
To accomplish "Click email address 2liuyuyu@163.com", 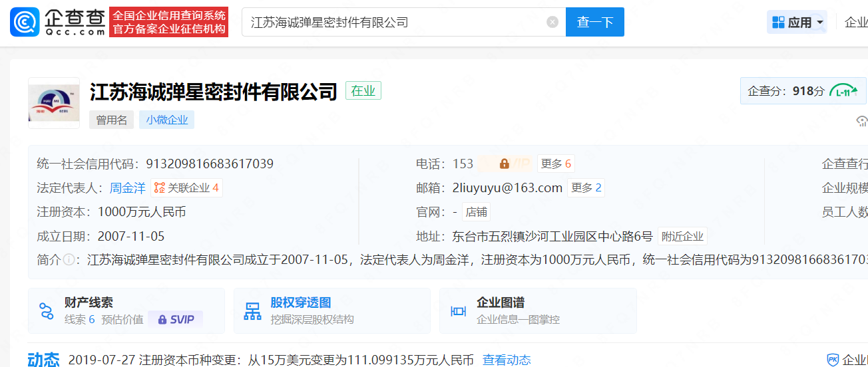I will [507, 188].
